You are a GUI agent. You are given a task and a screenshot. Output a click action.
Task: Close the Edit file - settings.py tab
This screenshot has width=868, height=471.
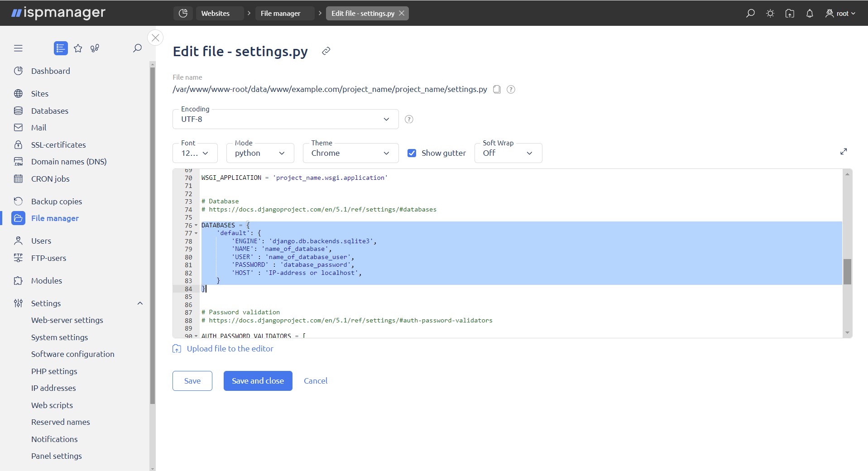click(x=401, y=13)
